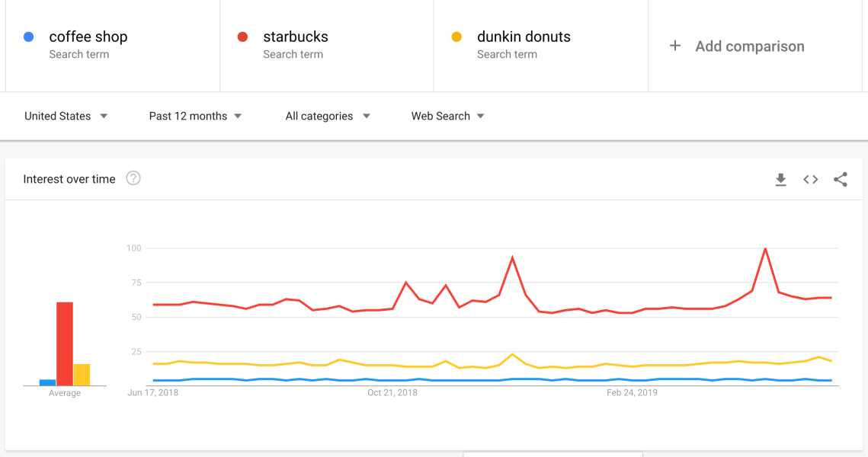Open the United States region dropdown
Viewport: 868px width, 457px height.
point(66,116)
